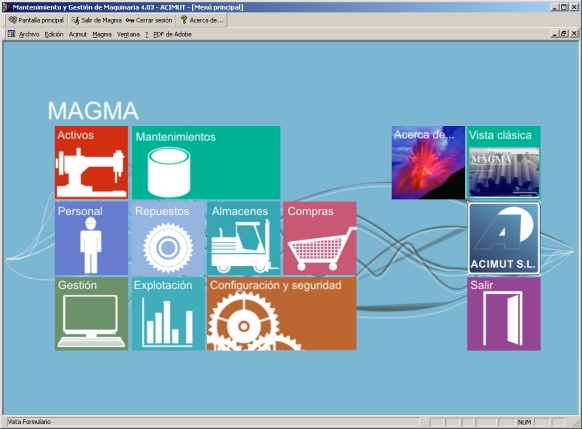Switch to Vista clásica thumbnail
Image resolution: width=582 pixels, height=429 pixels.
click(504, 163)
